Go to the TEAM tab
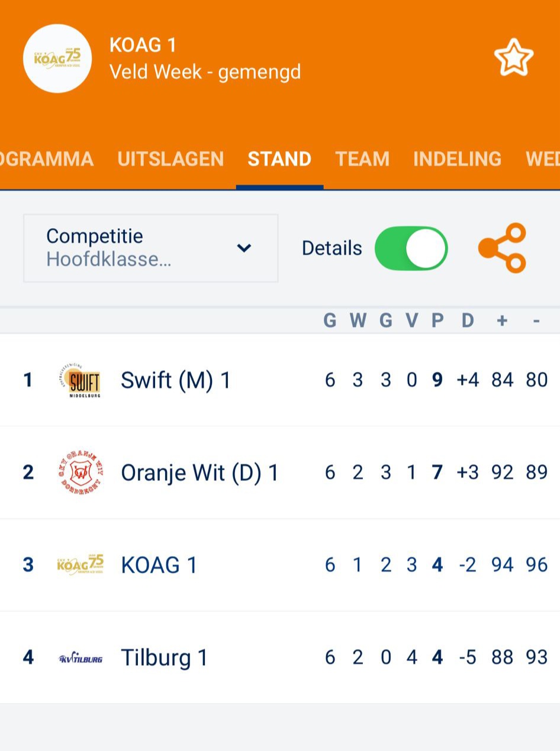This screenshot has height=751, width=560. [x=362, y=159]
